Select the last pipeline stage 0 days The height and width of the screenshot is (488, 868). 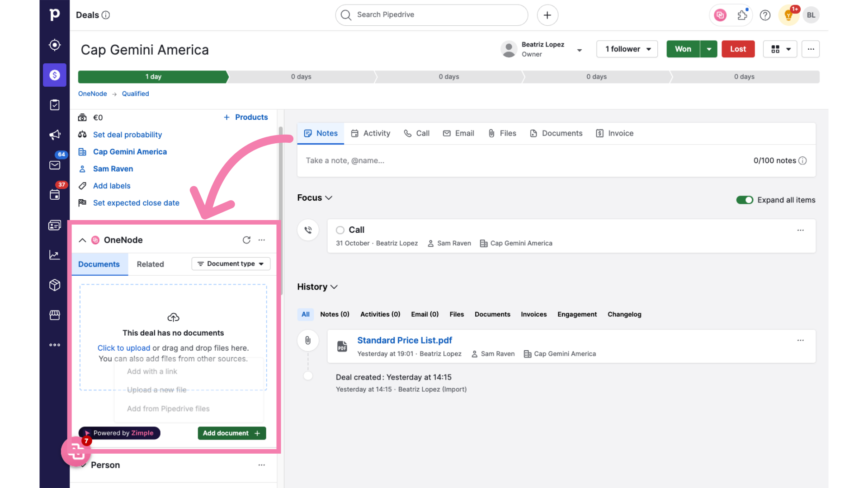pyautogui.click(x=745, y=77)
